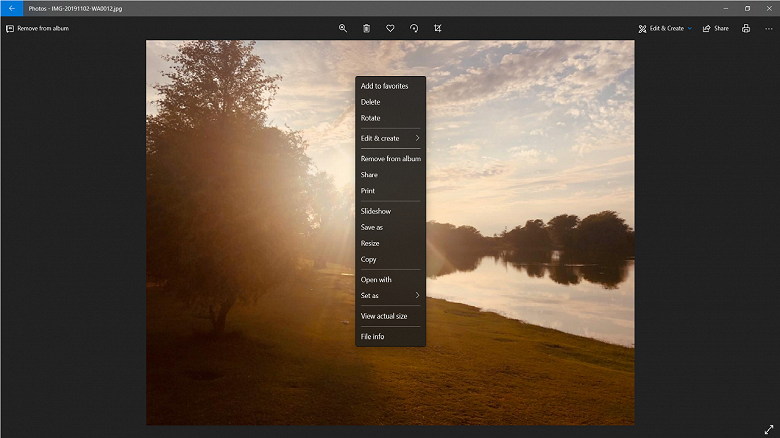The width and height of the screenshot is (780, 438).
Task: Click the heart favorite icon in toolbar
Action: (390, 28)
